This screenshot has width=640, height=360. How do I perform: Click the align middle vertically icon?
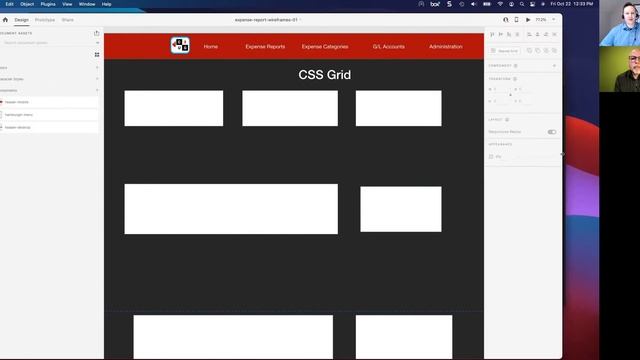point(500,34)
